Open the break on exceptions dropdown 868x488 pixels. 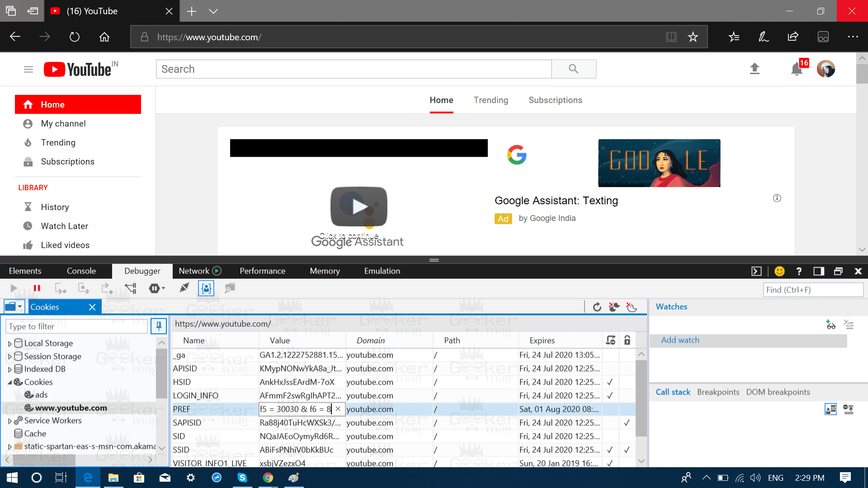pos(157,288)
